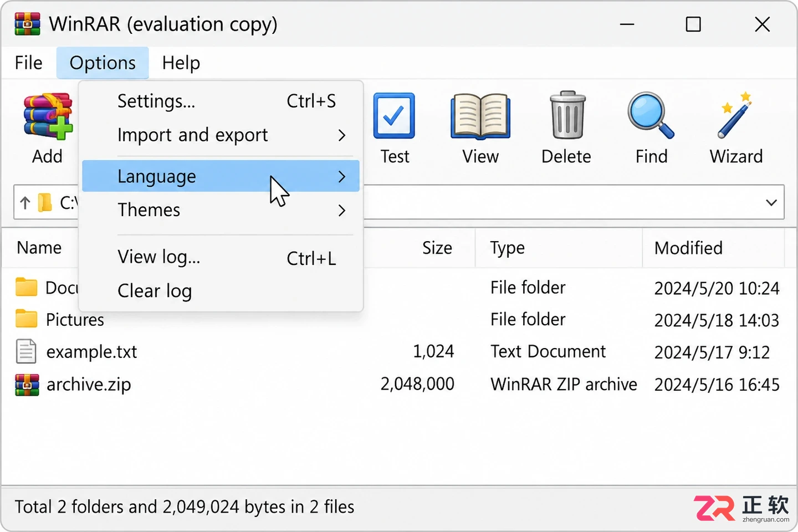The image size is (798, 532).
Task: Expand the address bar dropdown arrow
Action: coord(771,202)
